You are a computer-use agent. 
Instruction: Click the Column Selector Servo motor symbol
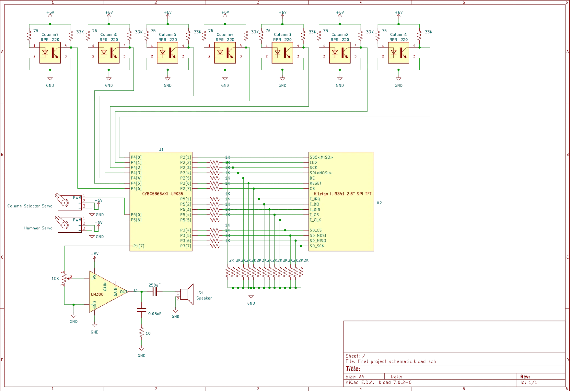point(68,202)
